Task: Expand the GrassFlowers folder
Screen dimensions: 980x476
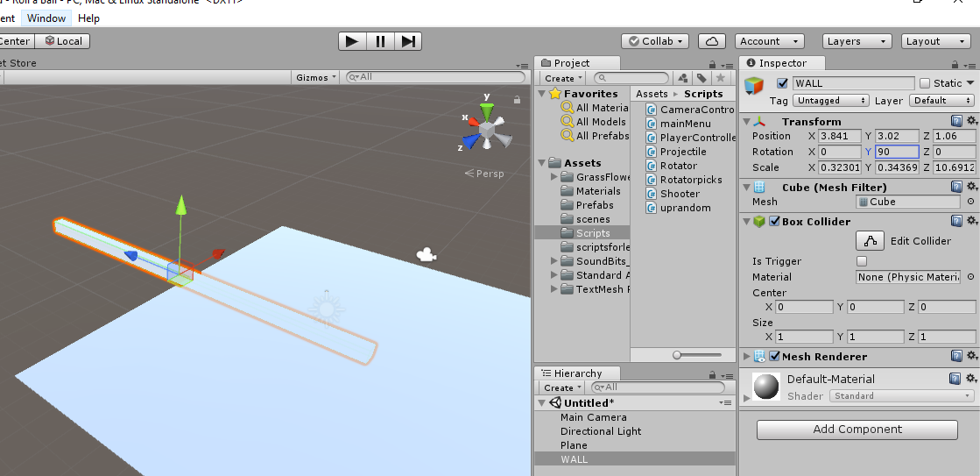Action: point(553,177)
